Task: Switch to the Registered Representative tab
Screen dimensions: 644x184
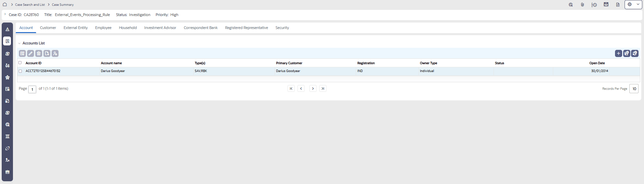Action: (x=247, y=28)
